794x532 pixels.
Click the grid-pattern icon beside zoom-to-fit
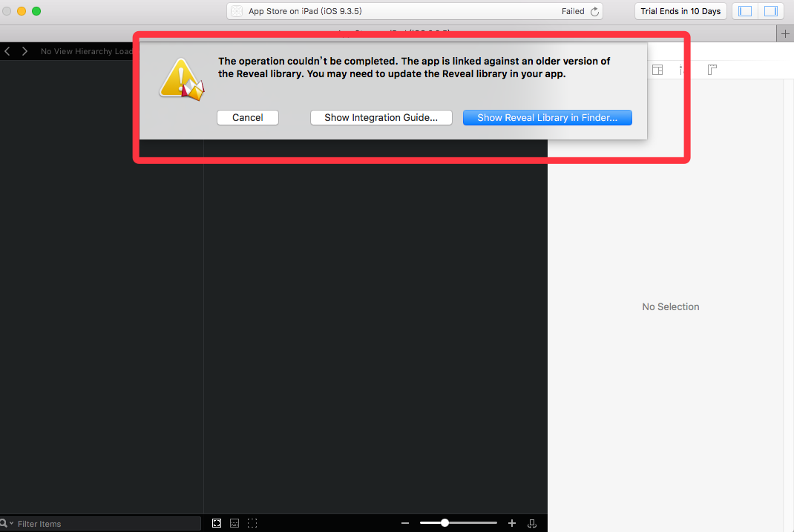pyautogui.click(x=234, y=523)
